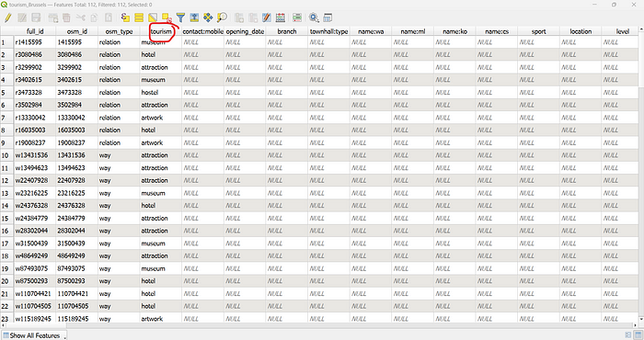
Task: Click the cell 'r3080486' in full_id
Action: [35, 54]
